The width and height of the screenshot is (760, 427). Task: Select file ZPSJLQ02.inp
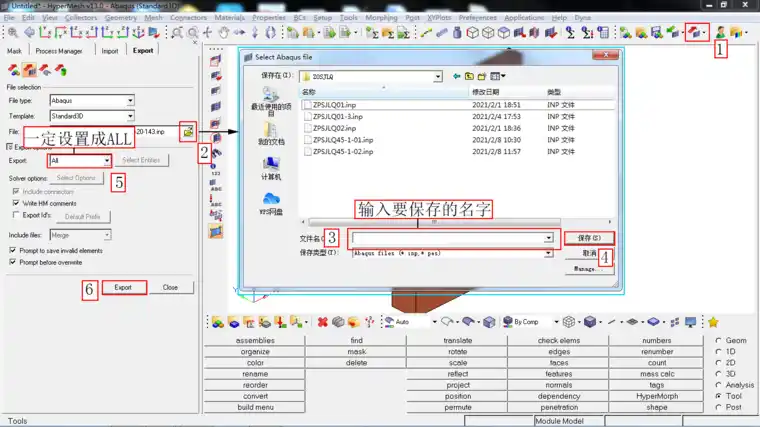click(x=334, y=128)
